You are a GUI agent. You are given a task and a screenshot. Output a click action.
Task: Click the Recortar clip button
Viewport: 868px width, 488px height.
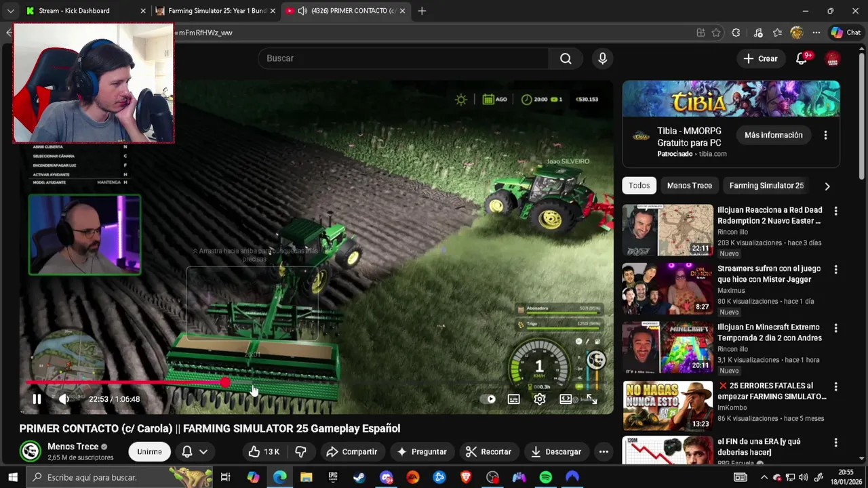pos(488,451)
